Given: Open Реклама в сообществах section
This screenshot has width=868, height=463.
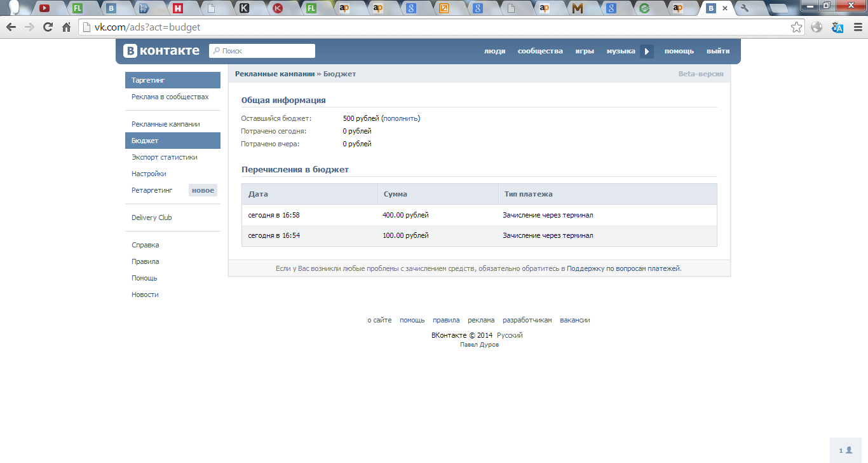Looking at the screenshot, I should [x=173, y=97].
